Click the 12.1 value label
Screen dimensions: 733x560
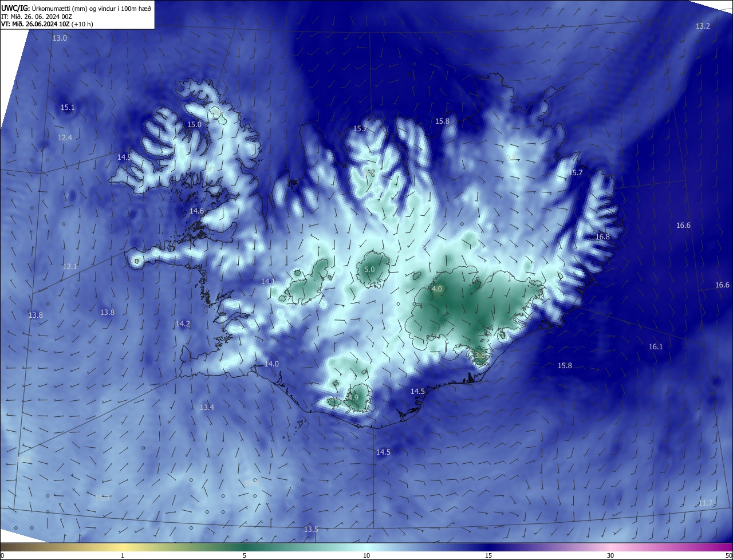click(x=69, y=266)
